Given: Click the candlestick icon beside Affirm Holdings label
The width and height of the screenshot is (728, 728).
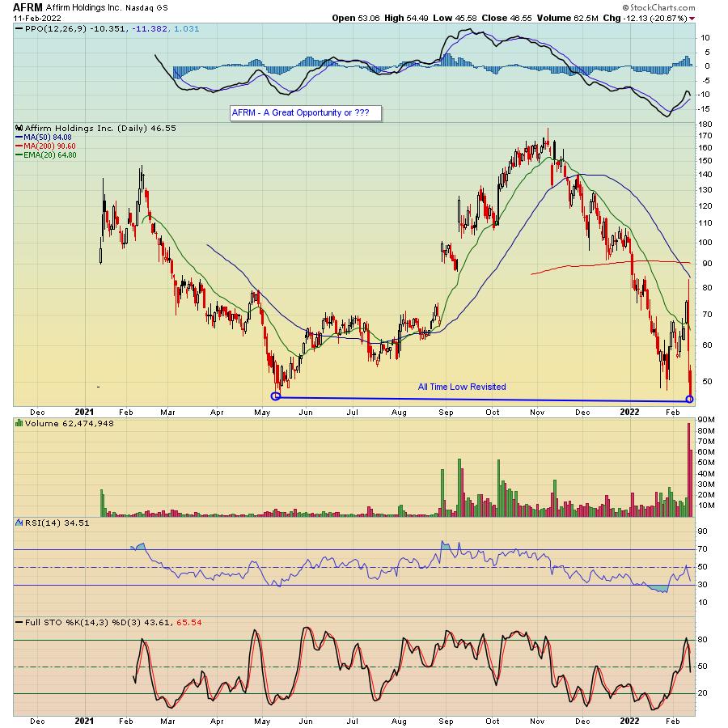Looking at the screenshot, I should click(19, 129).
